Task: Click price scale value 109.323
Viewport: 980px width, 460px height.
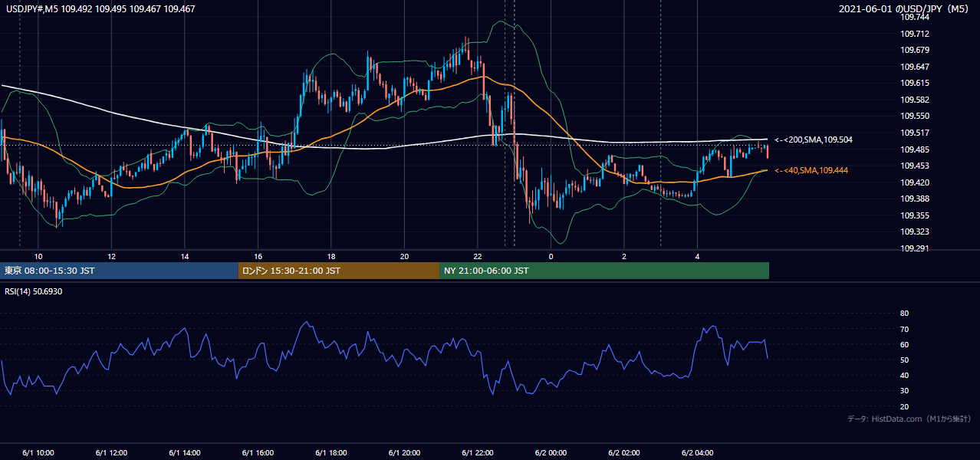Action: click(x=914, y=232)
